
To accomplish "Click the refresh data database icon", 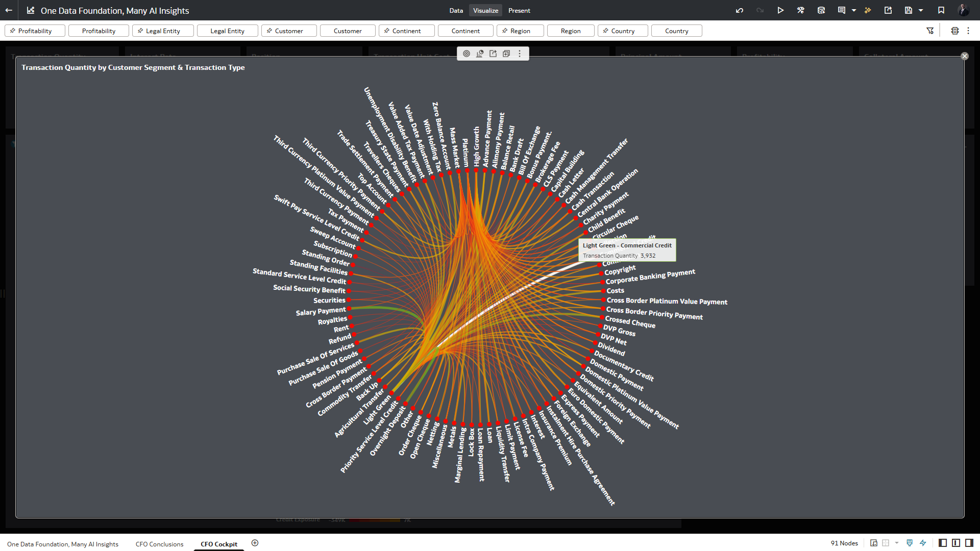I will click(821, 10).
